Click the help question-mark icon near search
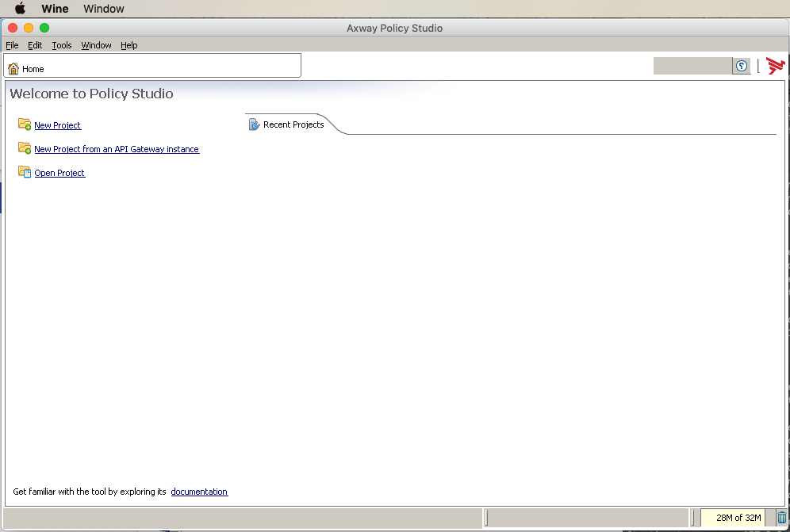This screenshot has height=532, width=790. (x=741, y=66)
